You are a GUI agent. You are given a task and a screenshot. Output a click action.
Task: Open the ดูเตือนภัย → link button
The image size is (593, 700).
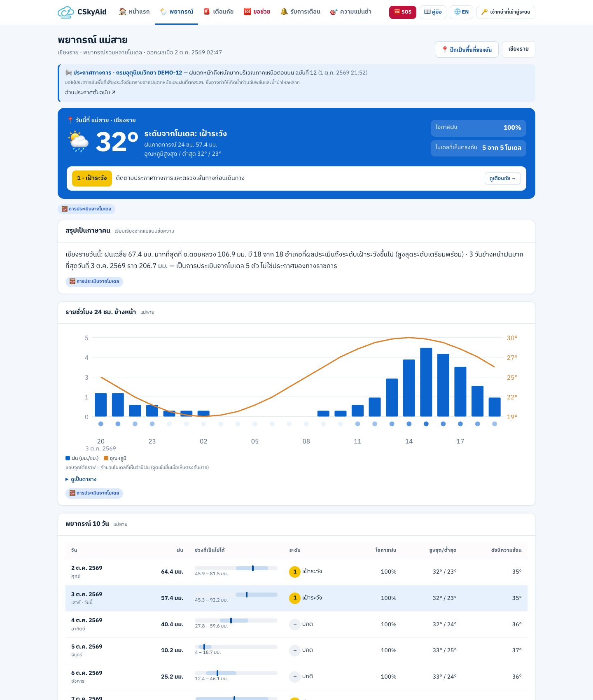[503, 178]
